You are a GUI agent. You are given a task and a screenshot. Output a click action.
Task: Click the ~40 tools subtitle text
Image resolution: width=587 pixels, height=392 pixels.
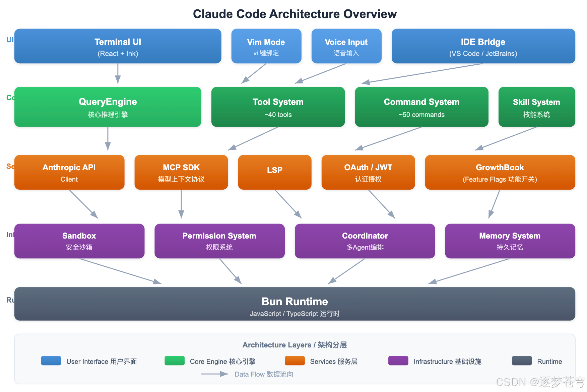click(278, 115)
